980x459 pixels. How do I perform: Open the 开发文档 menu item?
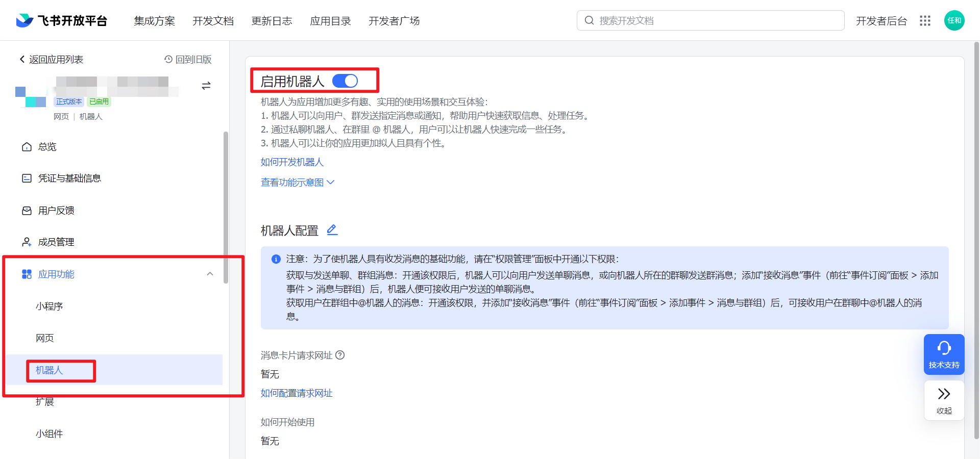pos(213,21)
